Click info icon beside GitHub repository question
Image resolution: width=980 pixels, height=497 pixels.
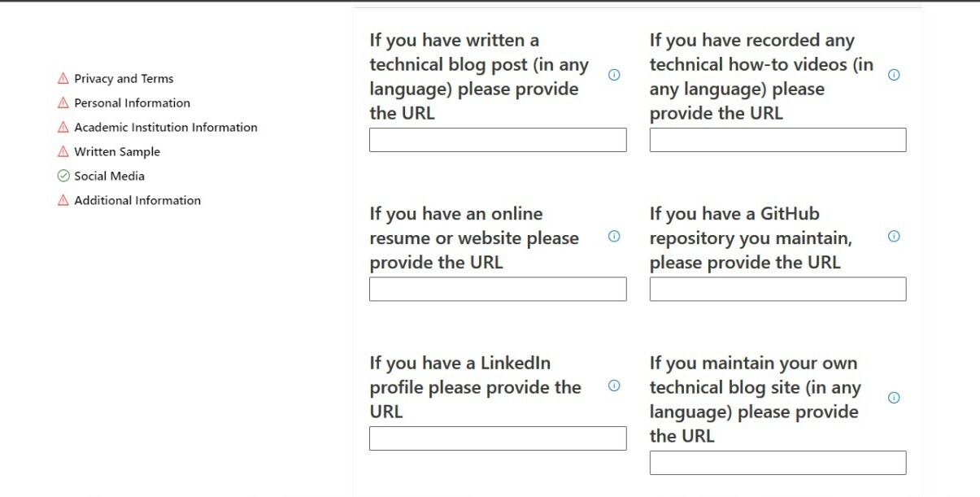click(x=894, y=237)
